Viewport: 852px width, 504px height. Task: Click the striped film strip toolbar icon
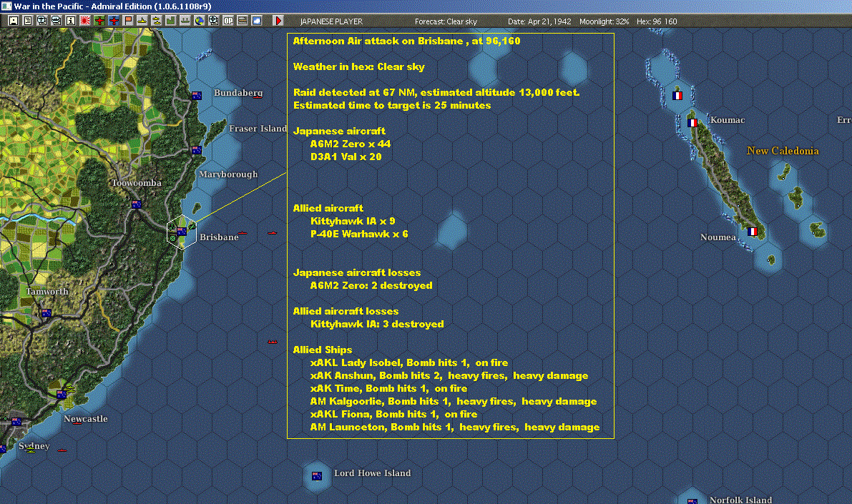click(243, 21)
